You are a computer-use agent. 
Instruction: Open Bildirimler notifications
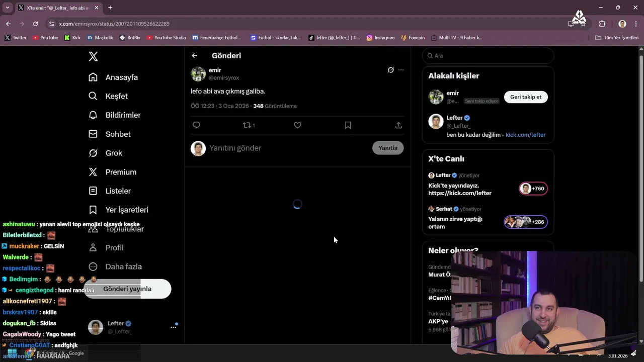[x=115, y=115]
